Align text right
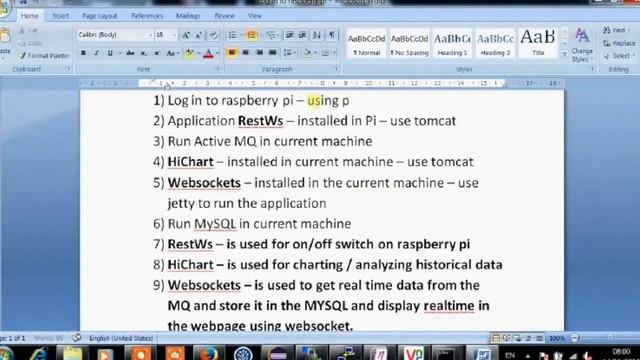Screen dimensions: 640x360 pyautogui.click(x=259, y=53)
